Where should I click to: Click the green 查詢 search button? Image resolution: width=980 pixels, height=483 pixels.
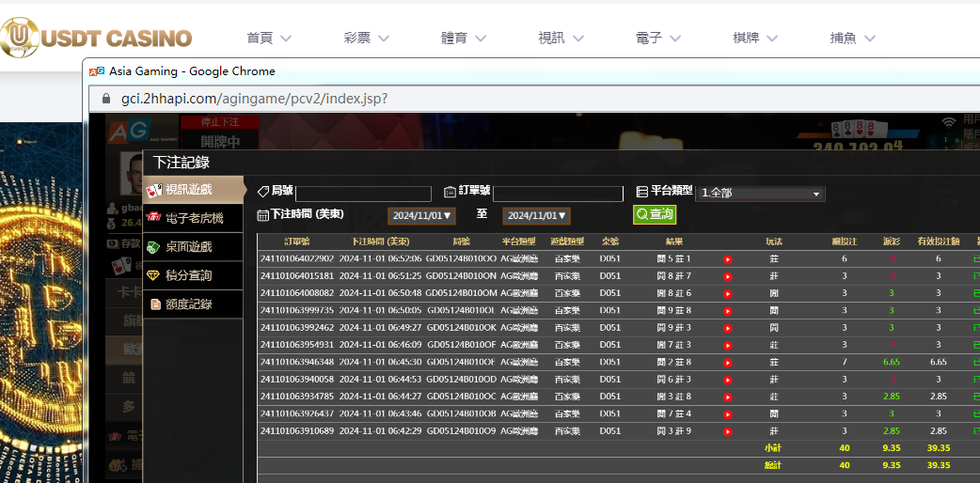pos(654,214)
